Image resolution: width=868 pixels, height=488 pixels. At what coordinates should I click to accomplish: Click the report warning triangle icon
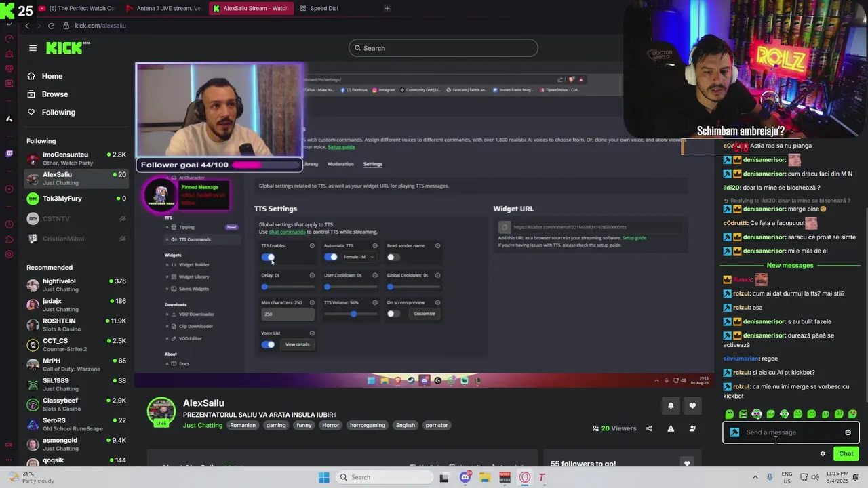[x=671, y=428]
